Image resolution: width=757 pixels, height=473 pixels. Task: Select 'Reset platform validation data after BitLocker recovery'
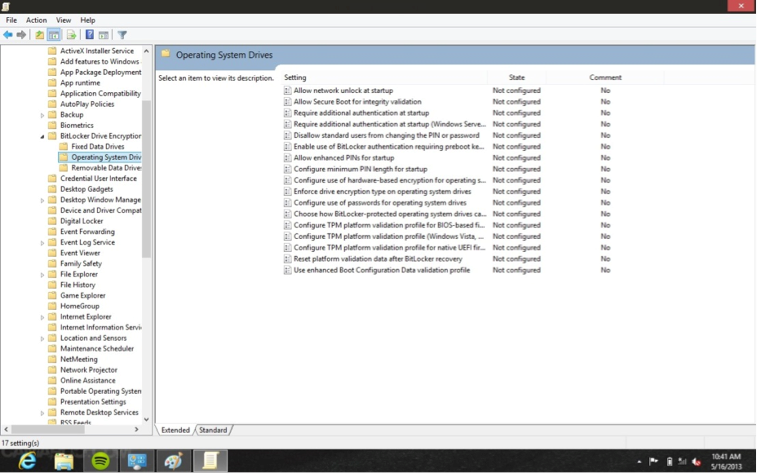(378, 259)
